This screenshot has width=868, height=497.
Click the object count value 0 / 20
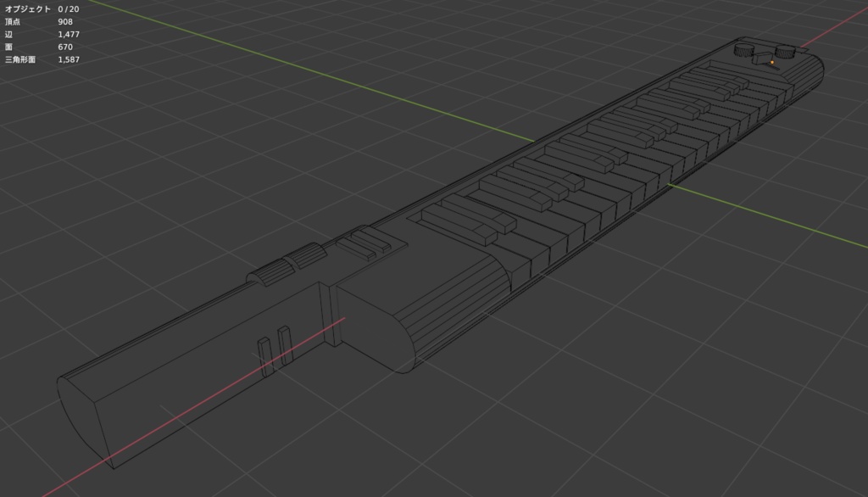coord(68,9)
